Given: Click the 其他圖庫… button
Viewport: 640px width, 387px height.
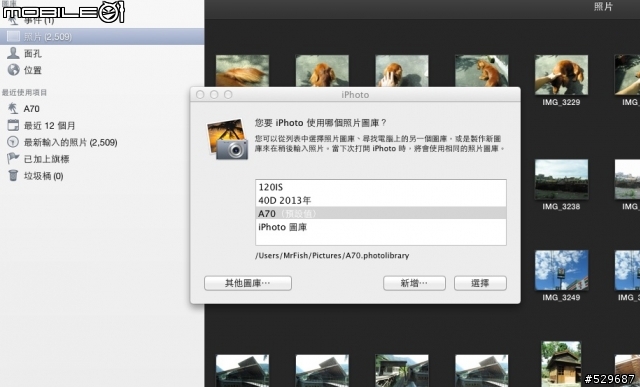Looking at the screenshot, I should click(x=248, y=283).
